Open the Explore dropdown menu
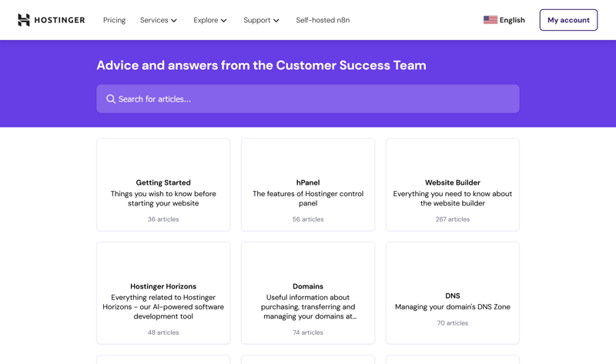This screenshot has height=364, width=616. pyautogui.click(x=209, y=20)
